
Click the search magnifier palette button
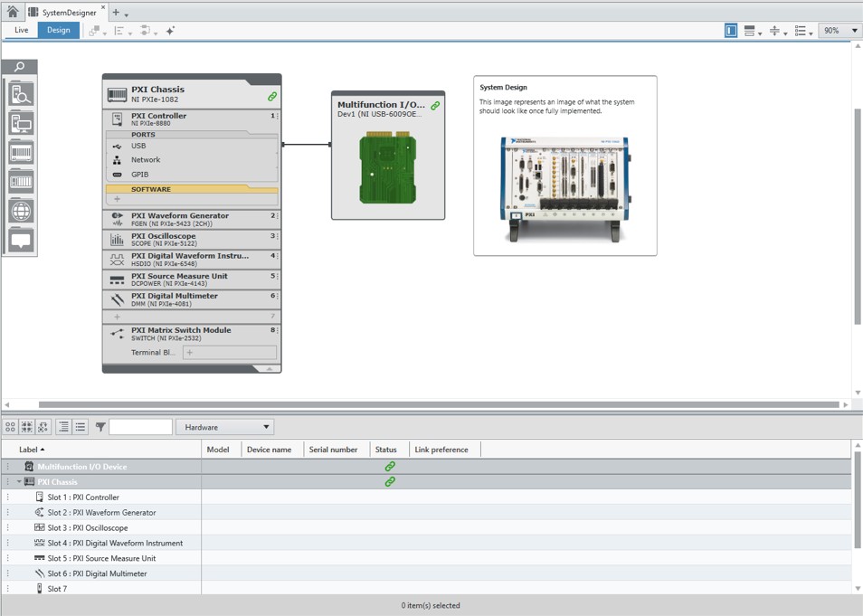[20, 67]
